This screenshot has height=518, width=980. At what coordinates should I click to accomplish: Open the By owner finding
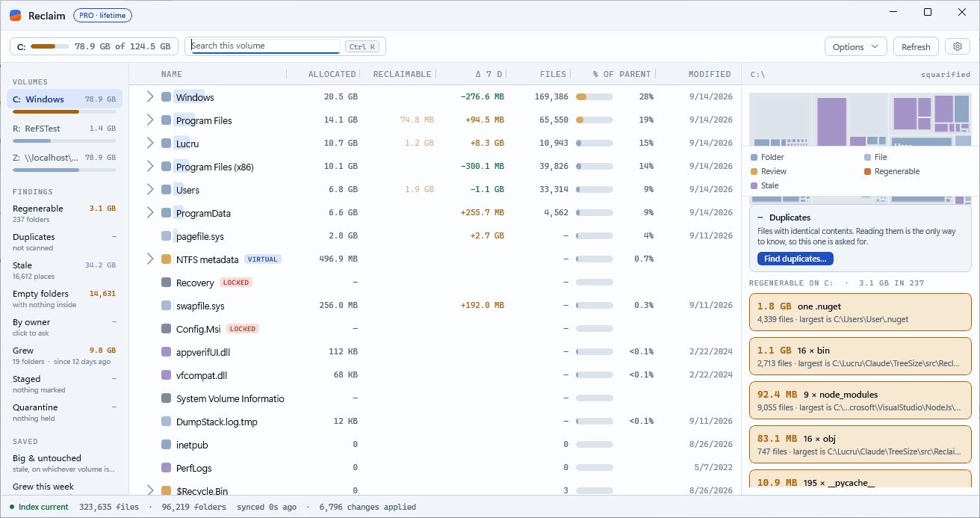click(64, 327)
